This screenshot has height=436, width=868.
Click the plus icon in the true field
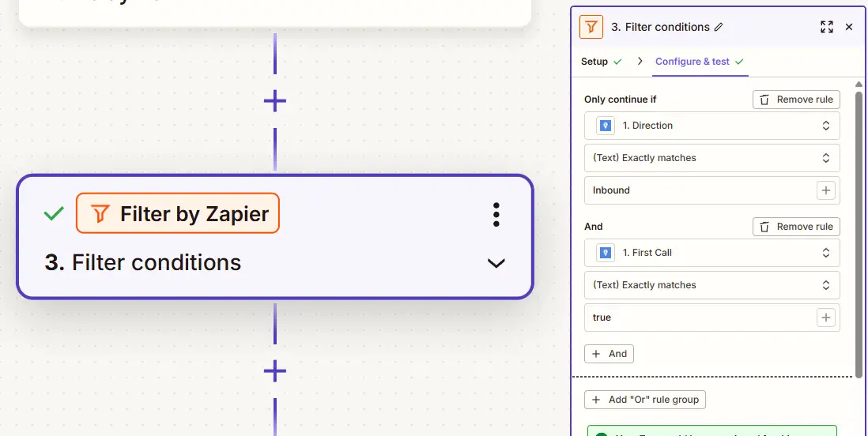tap(826, 318)
